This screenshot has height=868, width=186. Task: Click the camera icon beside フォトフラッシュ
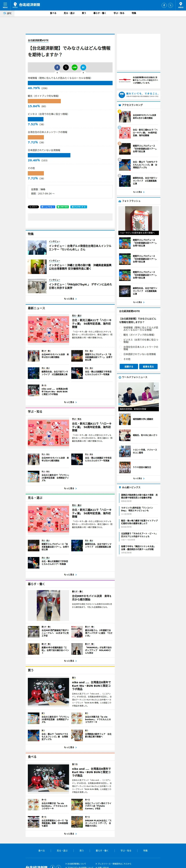point(120,201)
